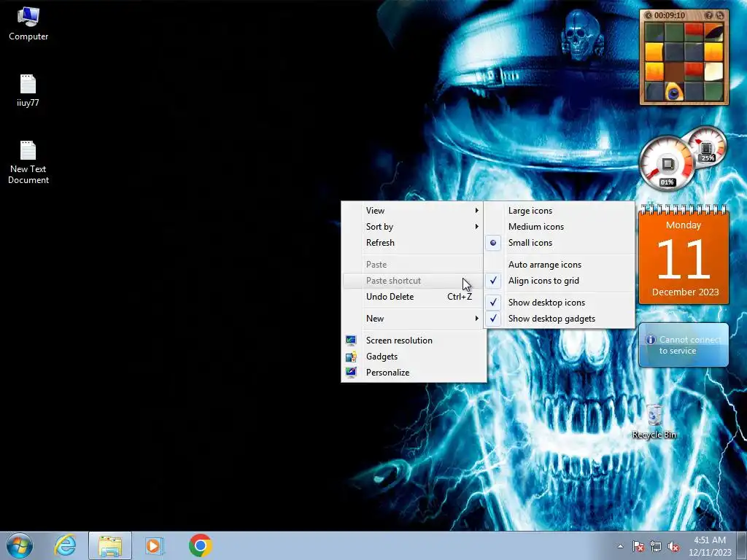Viewport: 747px width, 560px height.
Task: Click the puzzle tile with the toucan eye
Action: click(673, 91)
